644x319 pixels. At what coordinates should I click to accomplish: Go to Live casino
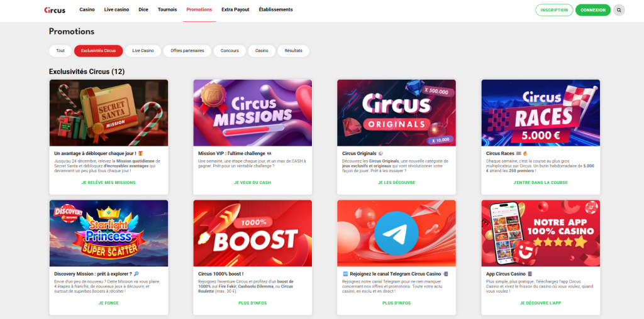[x=116, y=9]
